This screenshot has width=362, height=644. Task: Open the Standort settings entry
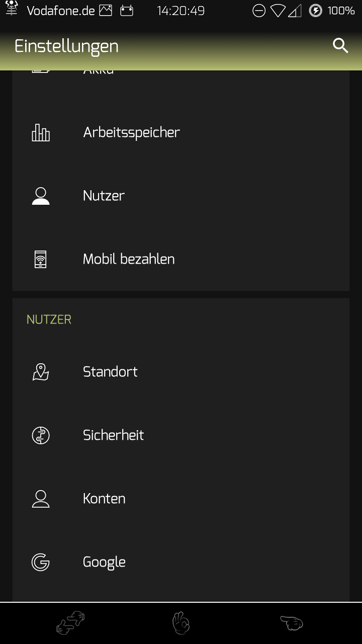coord(110,372)
